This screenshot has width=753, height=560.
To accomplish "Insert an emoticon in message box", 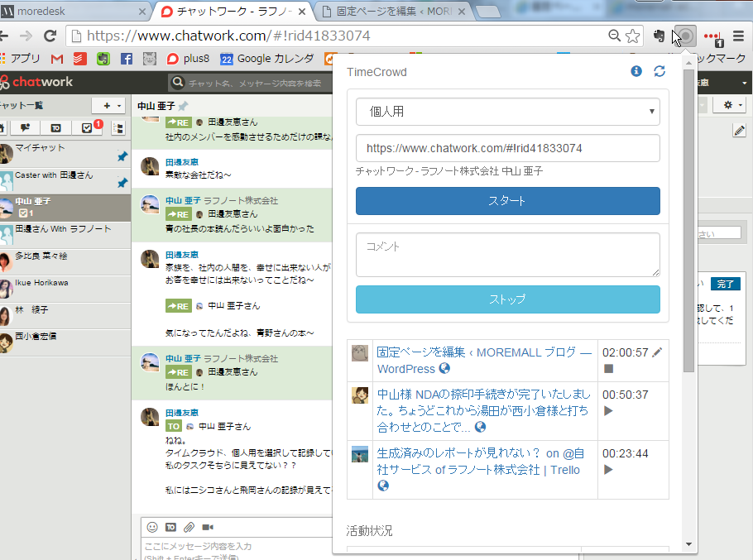I will (152, 527).
